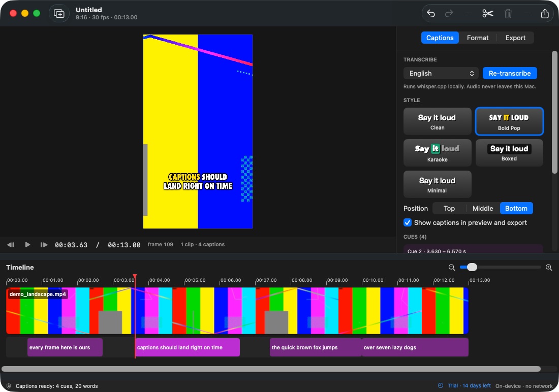Screen dimensions: 559x392
Task: Click the total duration 00:13.00 readout
Action: coord(124,245)
